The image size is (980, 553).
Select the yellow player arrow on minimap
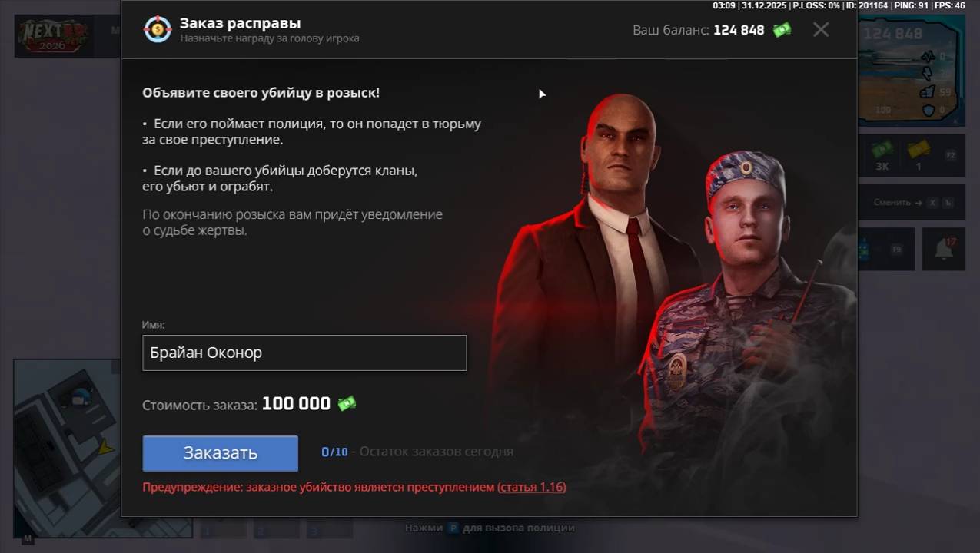(x=105, y=448)
